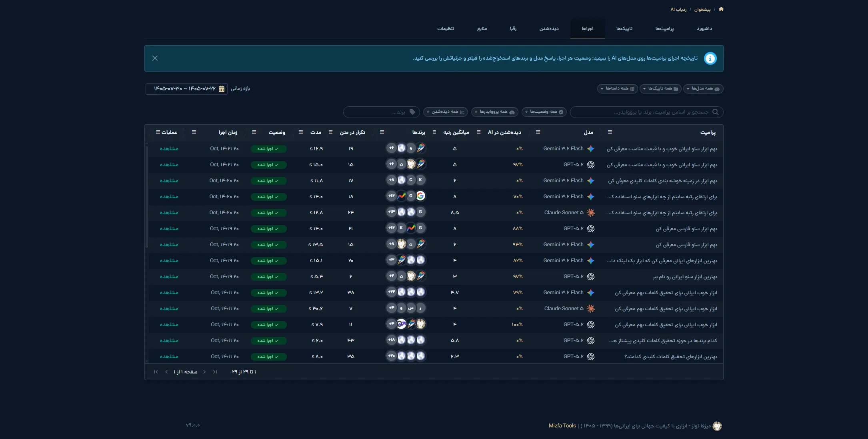Click مشاهده for the Claude Sonnet 30.6s row

pos(169,309)
